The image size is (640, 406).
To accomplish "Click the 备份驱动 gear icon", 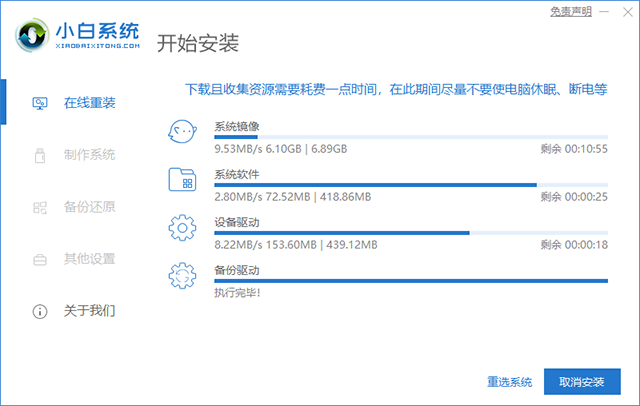I will pyautogui.click(x=182, y=276).
